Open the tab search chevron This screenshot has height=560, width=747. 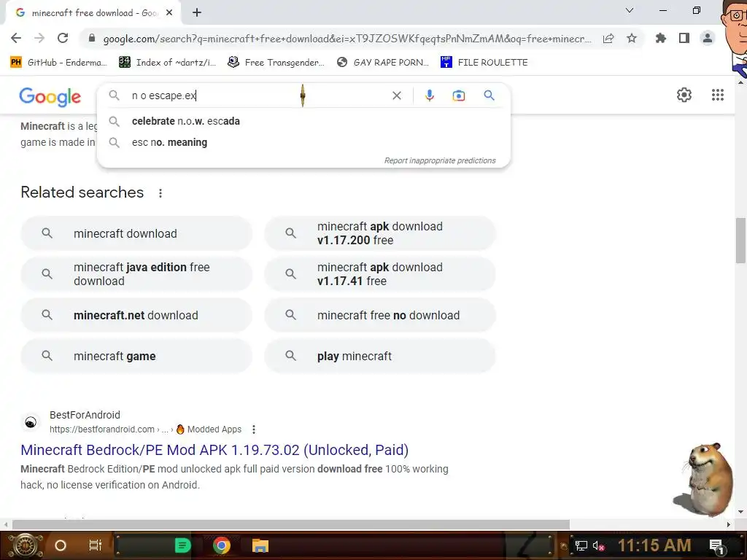click(630, 10)
